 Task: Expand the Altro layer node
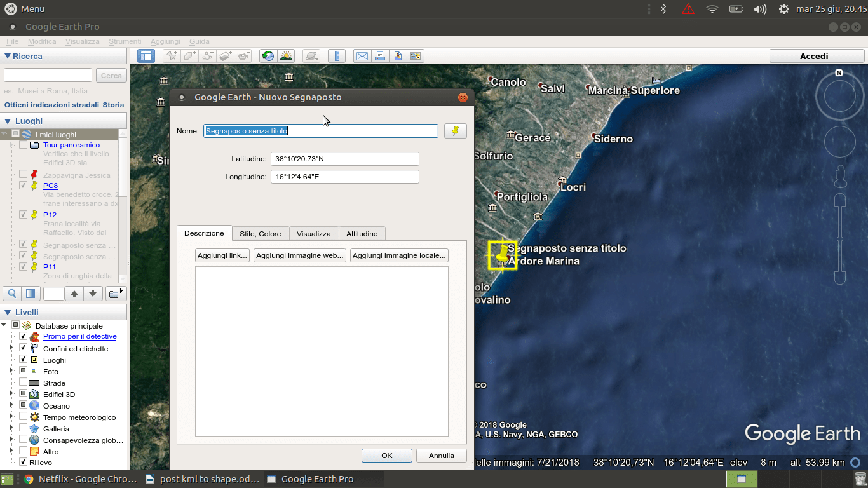click(11, 451)
